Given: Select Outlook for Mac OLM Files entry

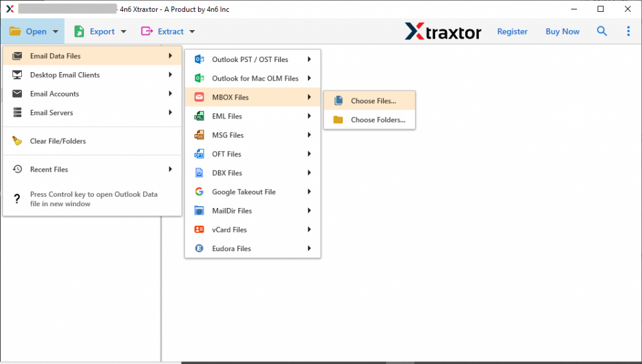Looking at the screenshot, I should coord(253,78).
